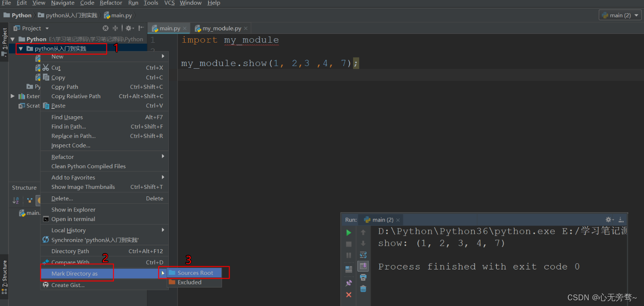This screenshot has width=644, height=306.
Task: Select Copy Path menu entry
Action: coord(105,87)
